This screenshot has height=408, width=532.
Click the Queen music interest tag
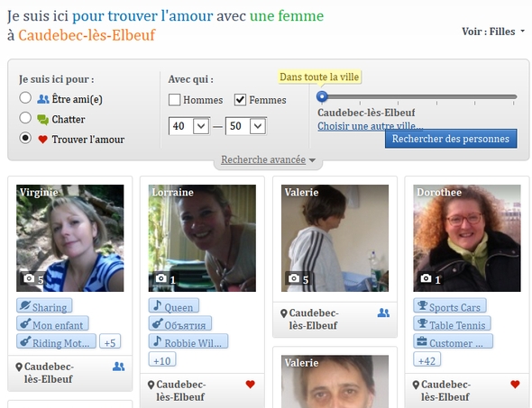(x=174, y=306)
